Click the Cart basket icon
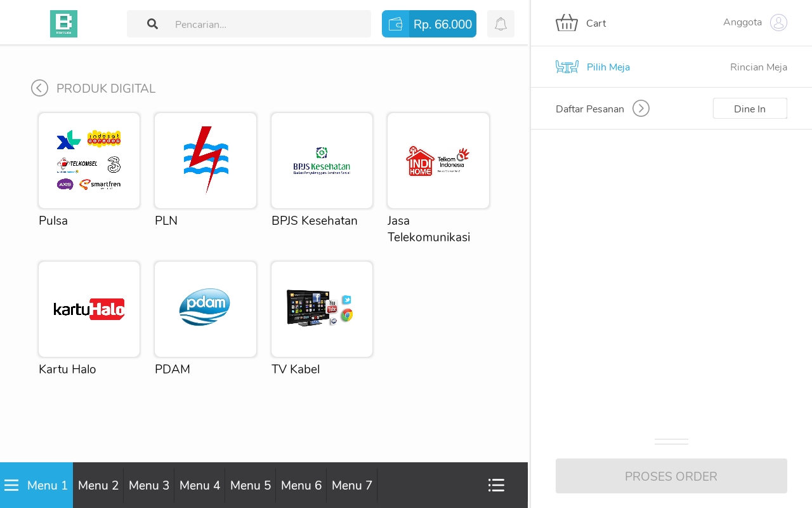This screenshot has height=508, width=812. [566, 23]
